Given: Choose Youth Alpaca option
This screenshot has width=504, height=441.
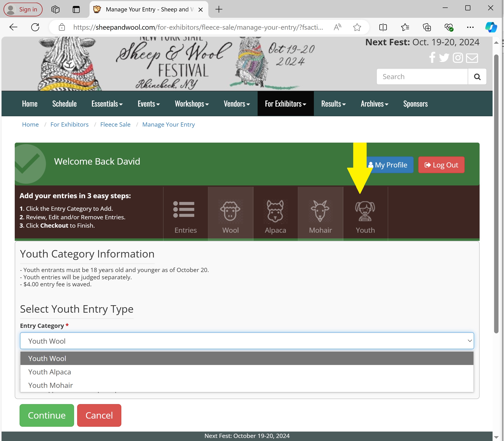Looking at the screenshot, I should point(247,372).
